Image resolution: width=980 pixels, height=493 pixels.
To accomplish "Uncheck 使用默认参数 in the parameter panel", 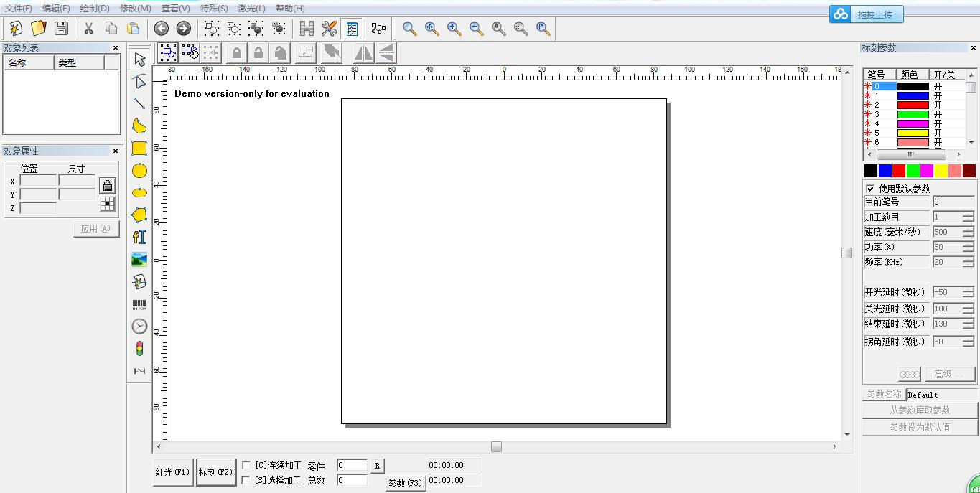I will (x=869, y=188).
